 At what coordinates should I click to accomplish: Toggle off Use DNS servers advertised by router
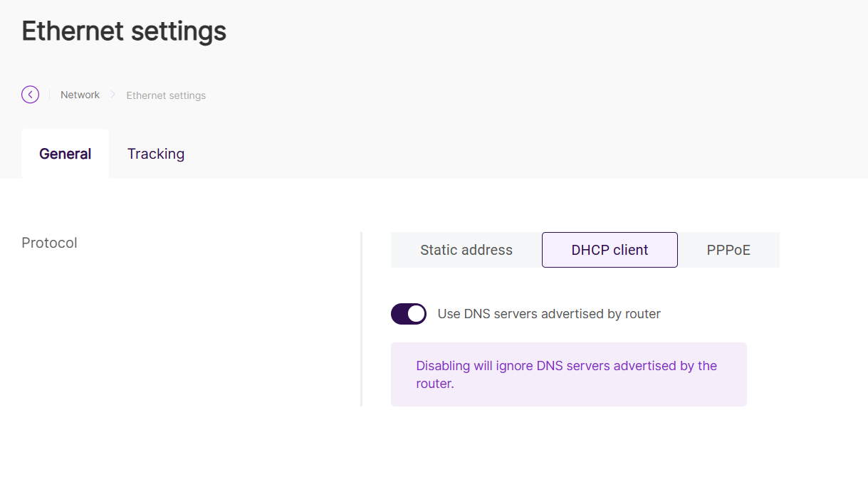click(x=409, y=313)
